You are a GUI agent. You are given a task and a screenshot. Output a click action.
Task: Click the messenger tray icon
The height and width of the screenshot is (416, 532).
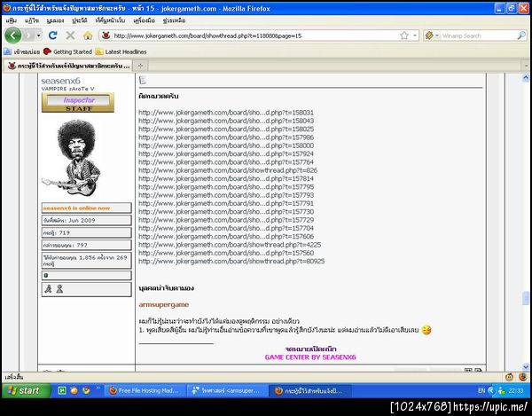pyautogui.click(x=502, y=391)
